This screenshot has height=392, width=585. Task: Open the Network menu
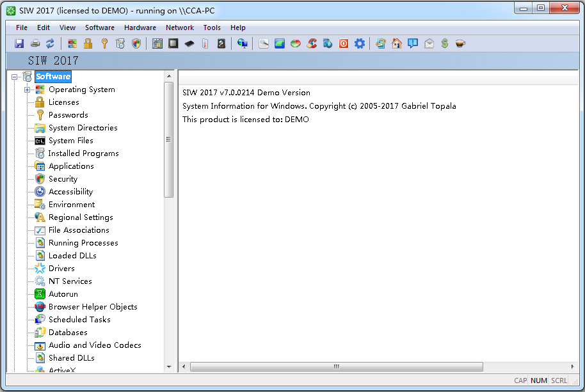click(x=180, y=27)
